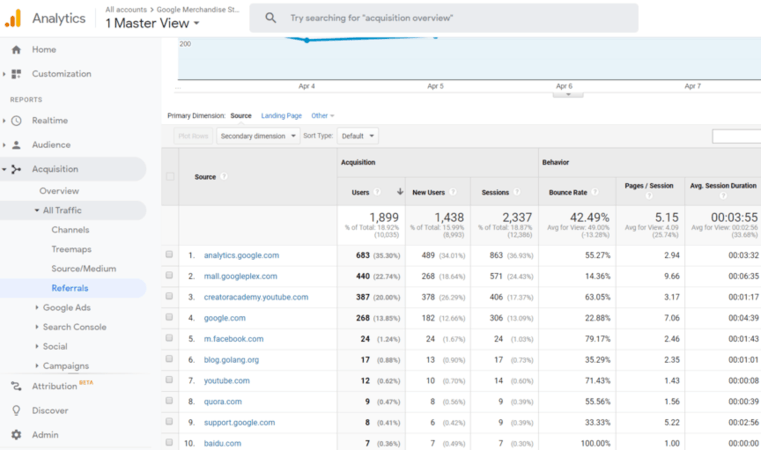Screen dimensions: 761x450
Task: Open the Treemaps report
Action: click(71, 249)
